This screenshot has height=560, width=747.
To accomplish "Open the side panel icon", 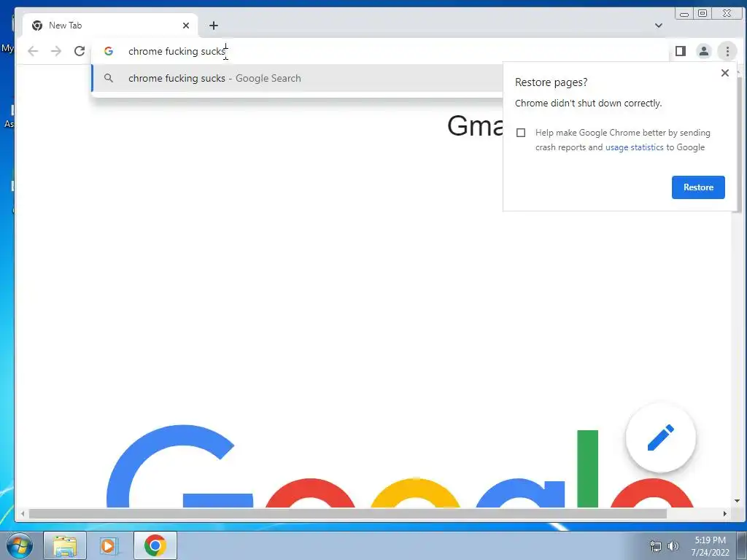I will [x=681, y=51].
